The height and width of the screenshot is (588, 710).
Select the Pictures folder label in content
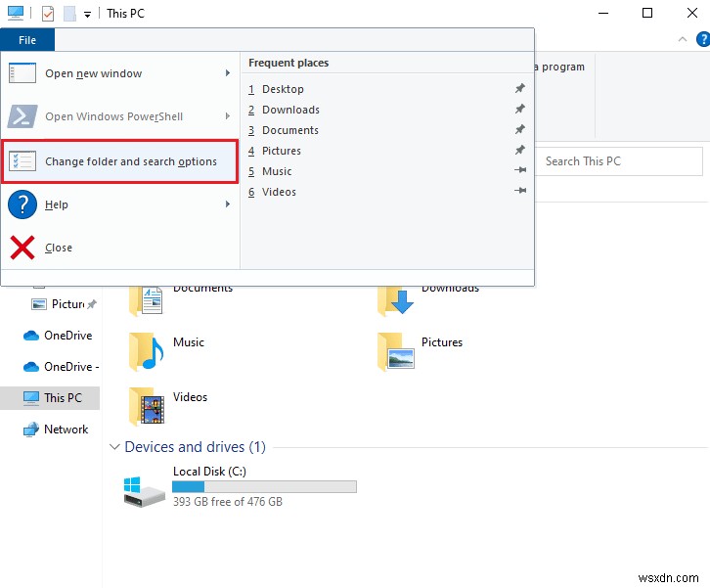pos(442,342)
